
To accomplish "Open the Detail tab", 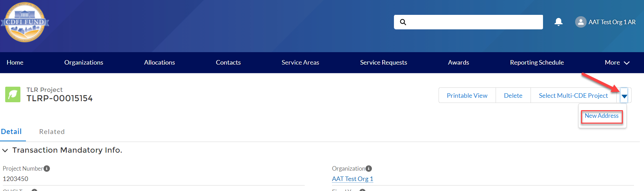I will coord(11,132).
